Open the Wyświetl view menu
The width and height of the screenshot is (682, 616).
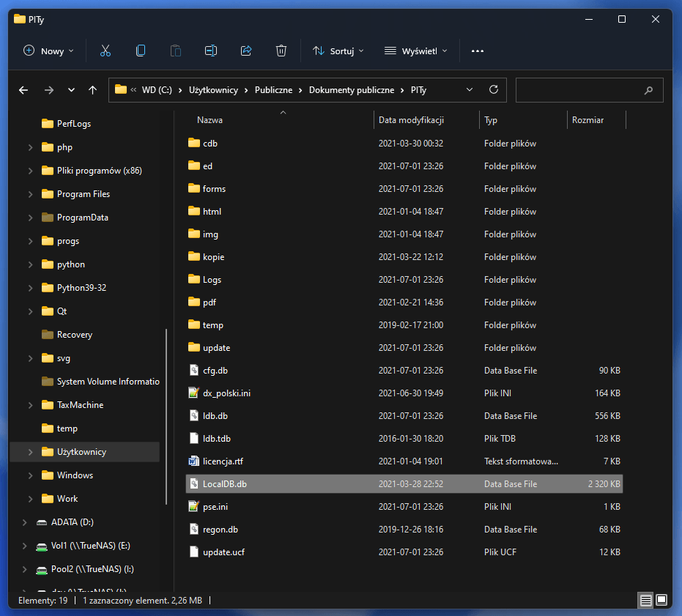415,51
